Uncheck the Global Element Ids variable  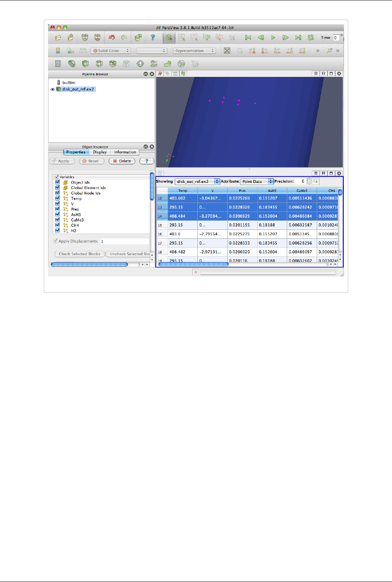pyautogui.click(x=57, y=188)
